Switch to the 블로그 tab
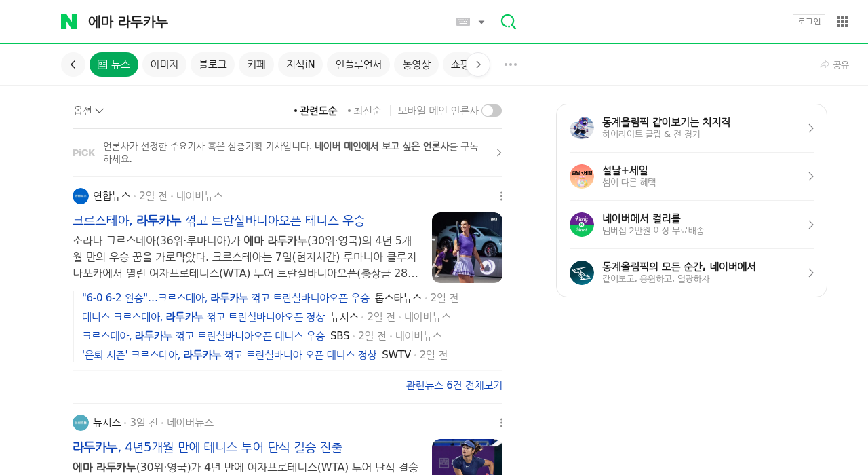The width and height of the screenshot is (868, 475). 212,64
